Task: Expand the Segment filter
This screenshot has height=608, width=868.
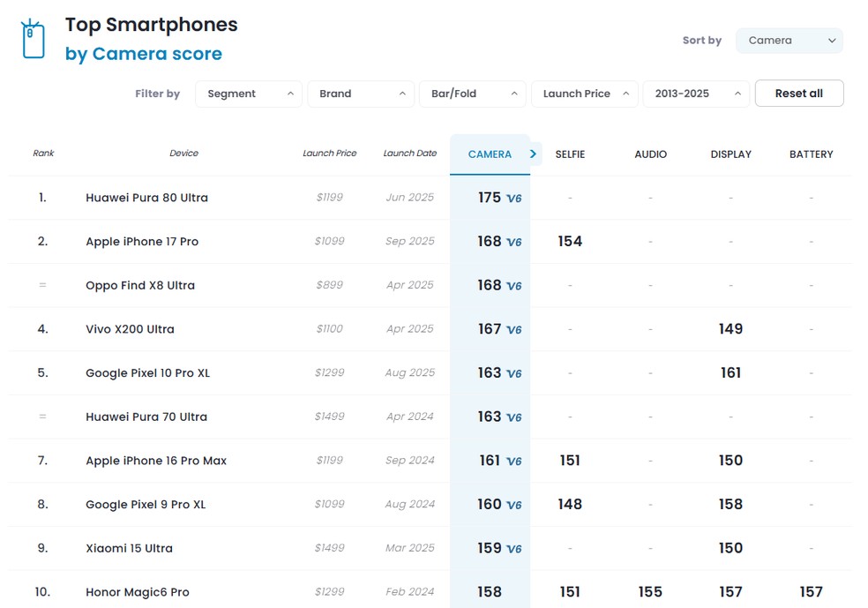Action: point(249,94)
